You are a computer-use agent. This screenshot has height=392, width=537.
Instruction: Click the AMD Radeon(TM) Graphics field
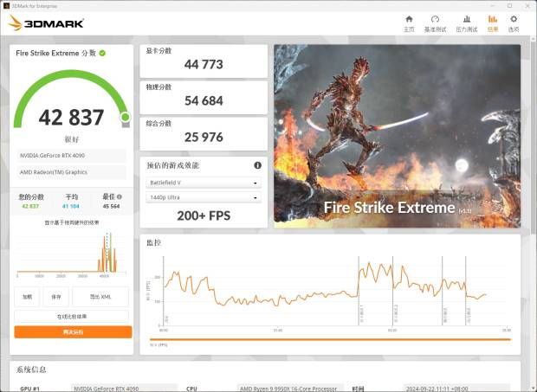[x=72, y=172]
